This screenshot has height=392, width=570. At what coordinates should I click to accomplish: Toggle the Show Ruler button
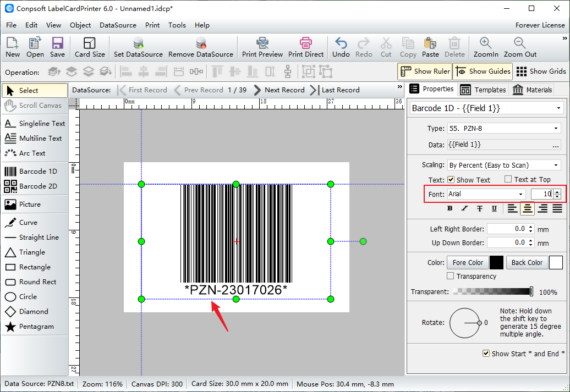(x=425, y=71)
